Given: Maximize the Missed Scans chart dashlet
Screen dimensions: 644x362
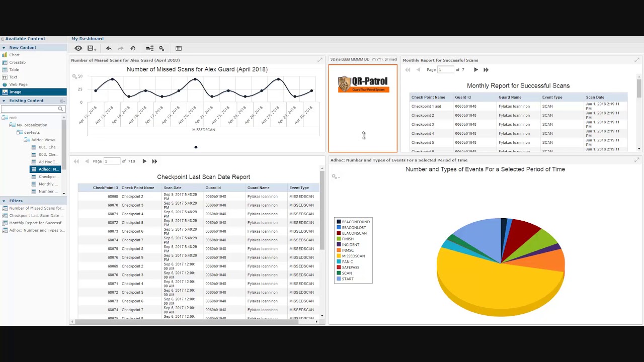Looking at the screenshot, I should [x=319, y=60].
